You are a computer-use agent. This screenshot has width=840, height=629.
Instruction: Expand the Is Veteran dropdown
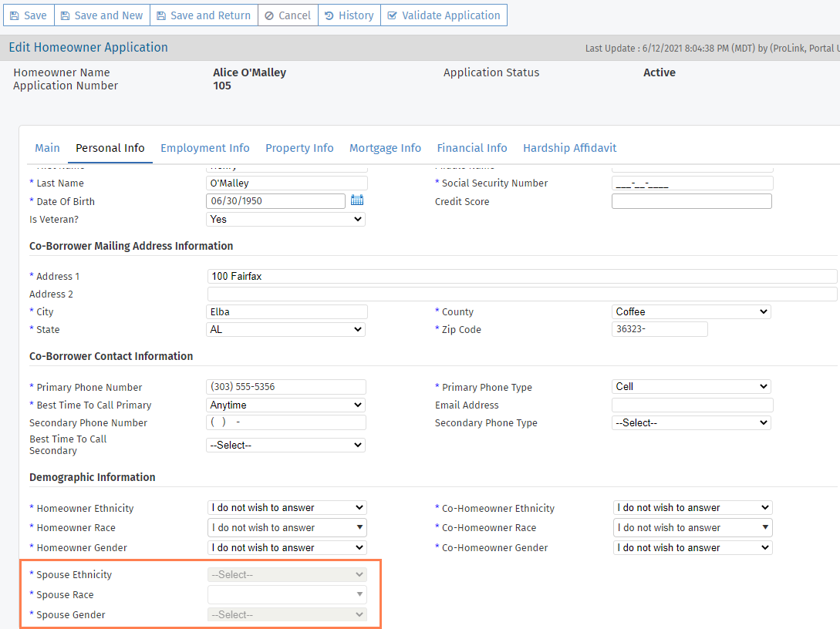[x=286, y=219]
